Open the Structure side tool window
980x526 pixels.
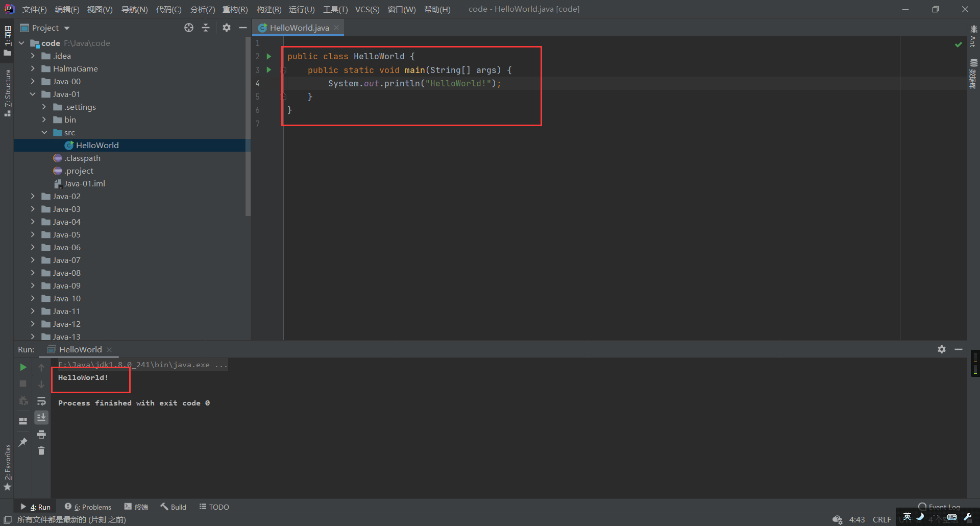pos(7,92)
